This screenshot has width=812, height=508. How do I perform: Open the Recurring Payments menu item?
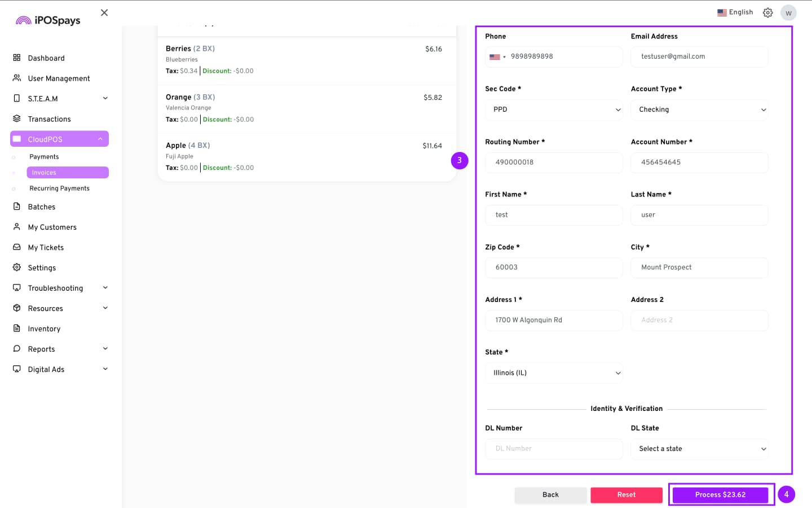[x=59, y=189]
